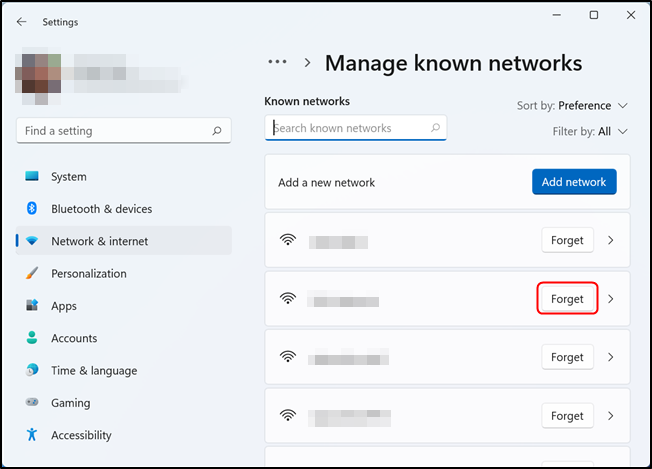Go back with the Settings arrow

click(x=21, y=22)
